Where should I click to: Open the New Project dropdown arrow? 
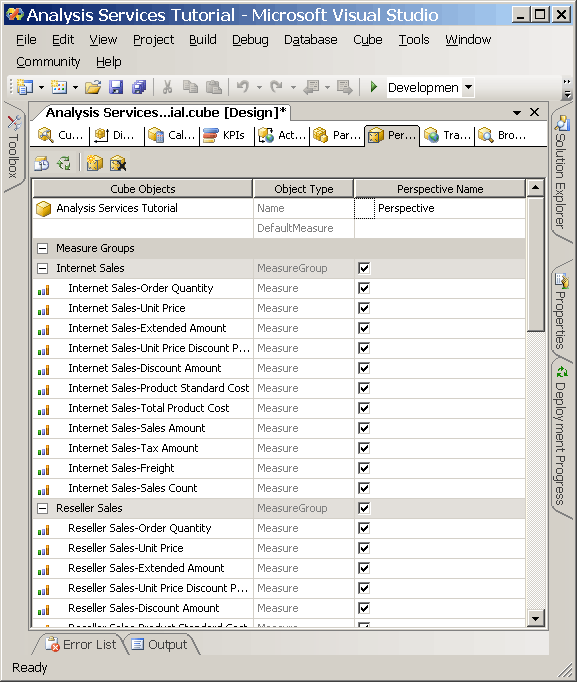41,87
